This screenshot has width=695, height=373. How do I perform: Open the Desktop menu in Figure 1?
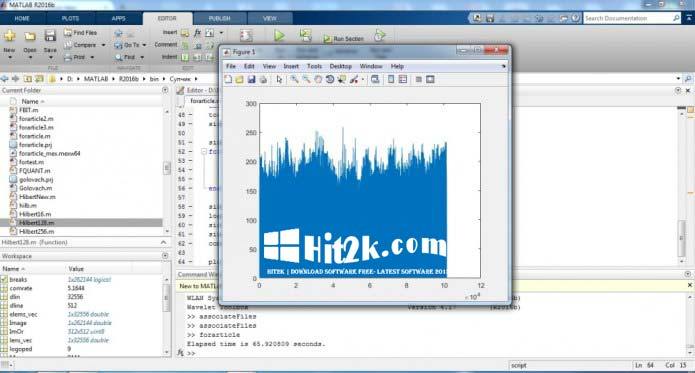coord(340,66)
